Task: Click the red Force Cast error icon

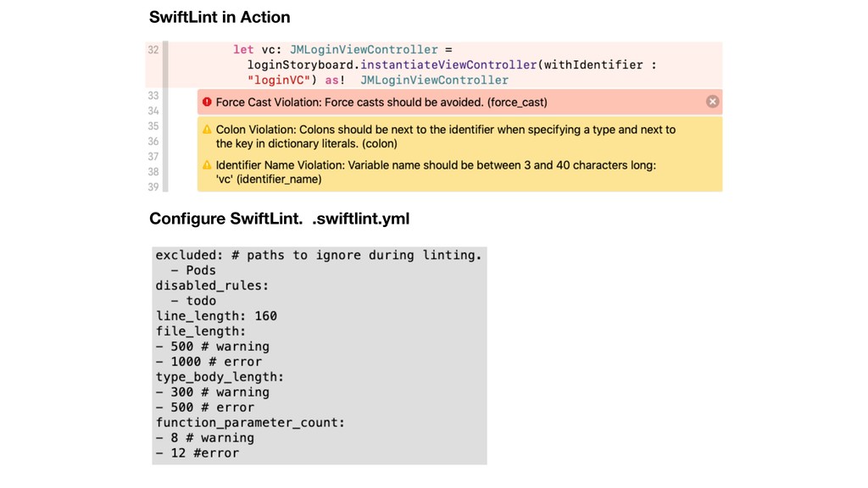Action: tap(207, 102)
